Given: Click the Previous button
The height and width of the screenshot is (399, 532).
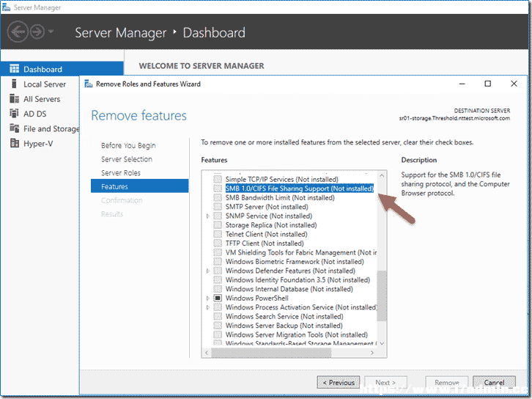Looking at the screenshot, I should pos(339,383).
